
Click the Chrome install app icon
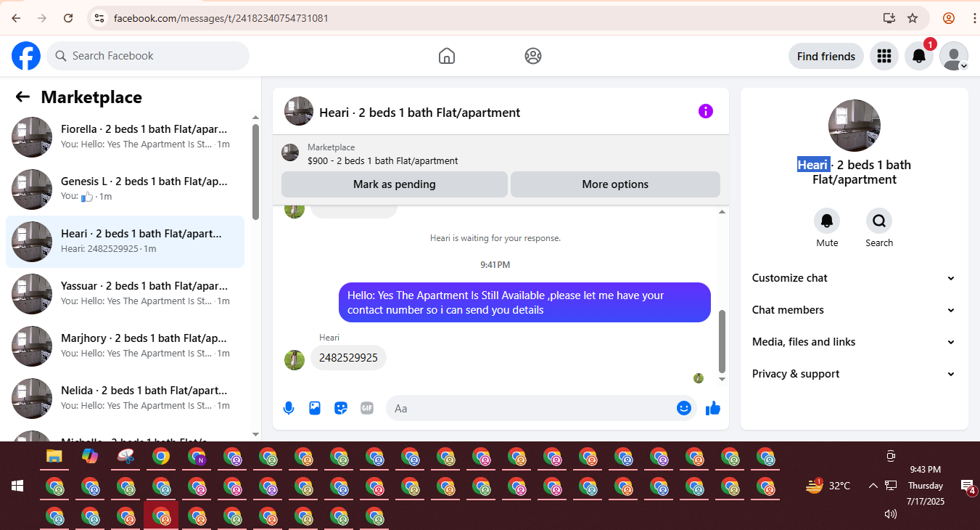[x=889, y=18]
